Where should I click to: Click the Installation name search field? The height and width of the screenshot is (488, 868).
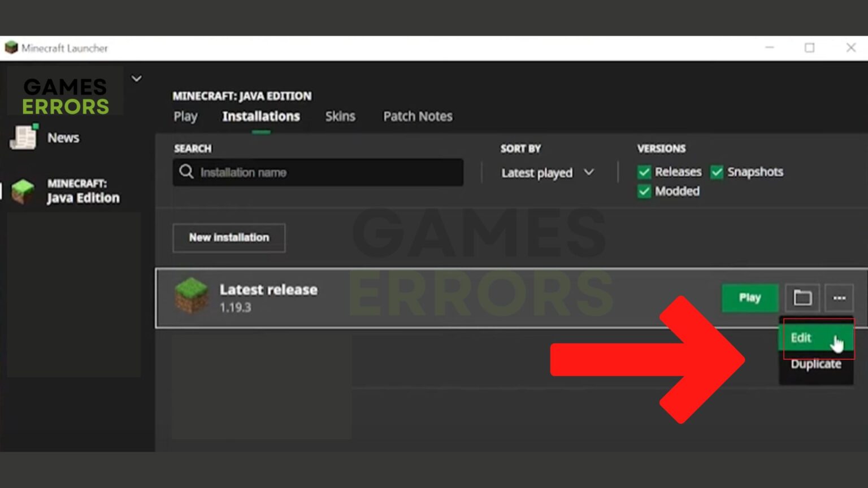click(x=318, y=172)
